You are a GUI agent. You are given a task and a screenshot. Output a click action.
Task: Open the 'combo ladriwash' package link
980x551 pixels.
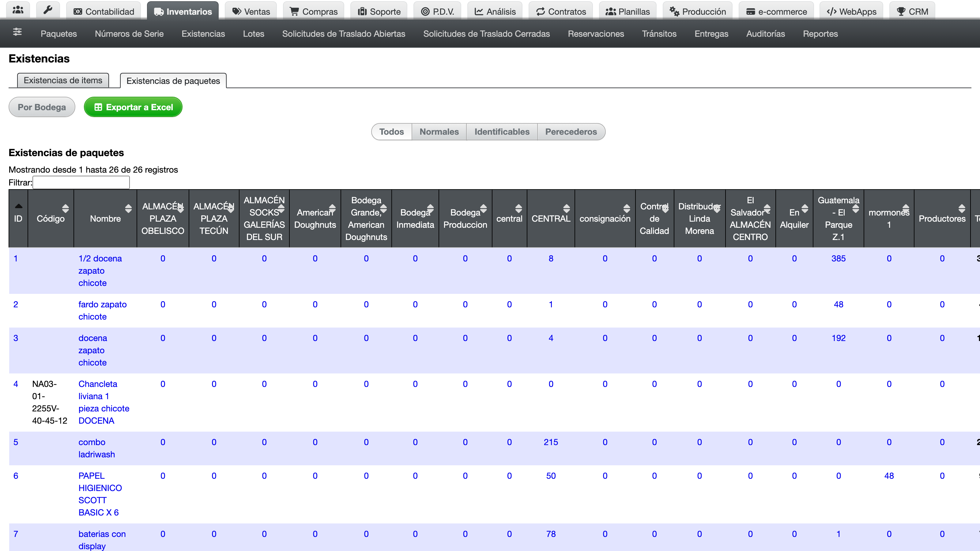(x=97, y=448)
